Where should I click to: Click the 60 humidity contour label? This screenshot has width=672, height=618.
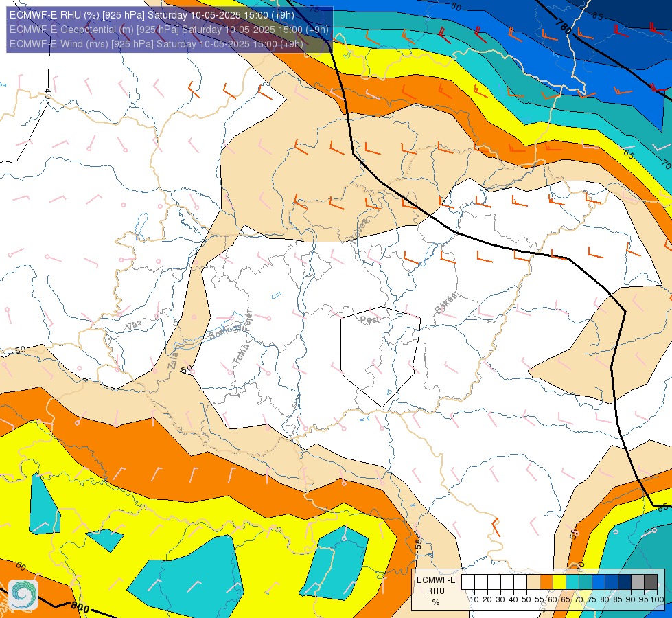tap(21, 566)
